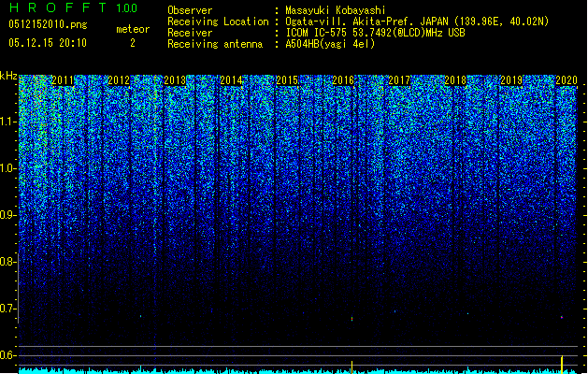The width and height of the screenshot is (588, 374).
Task: Click the 2014 time marker label
Action: coord(231,80)
